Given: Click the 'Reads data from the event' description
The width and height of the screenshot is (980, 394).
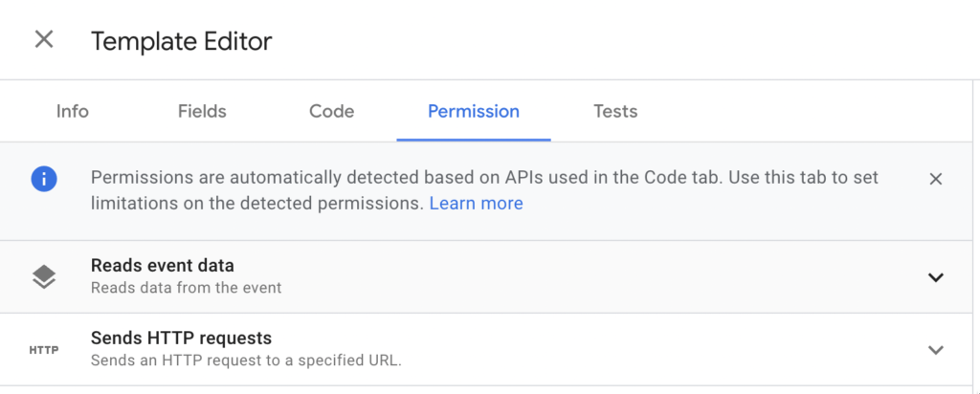Looking at the screenshot, I should tap(187, 288).
